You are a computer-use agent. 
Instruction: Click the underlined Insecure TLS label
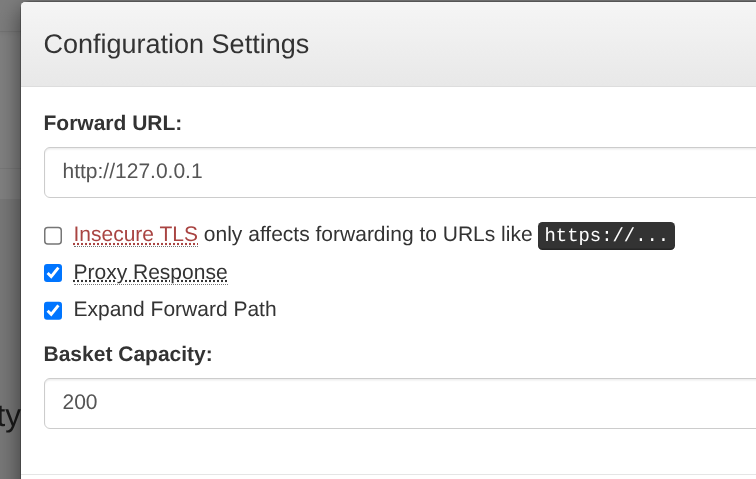(136, 235)
